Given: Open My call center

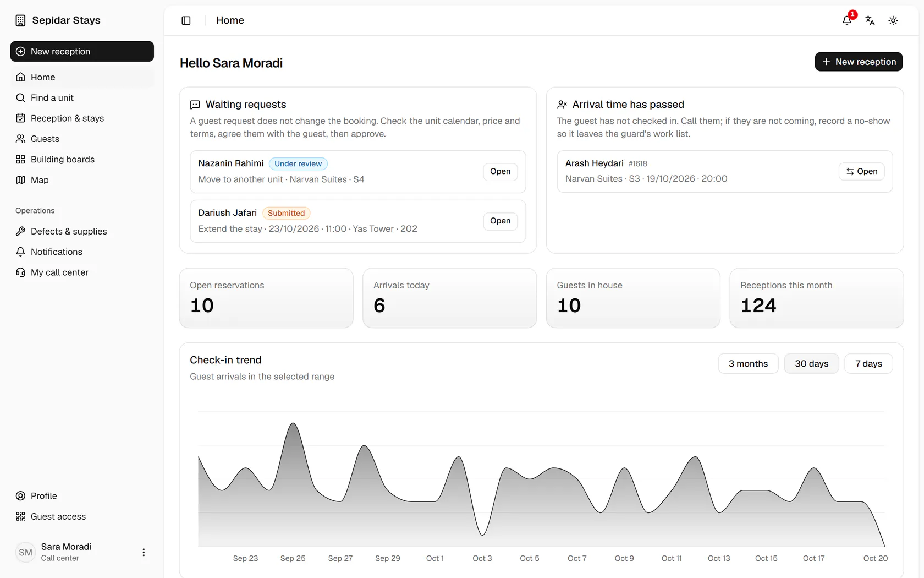Looking at the screenshot, I should pos(82,272).
